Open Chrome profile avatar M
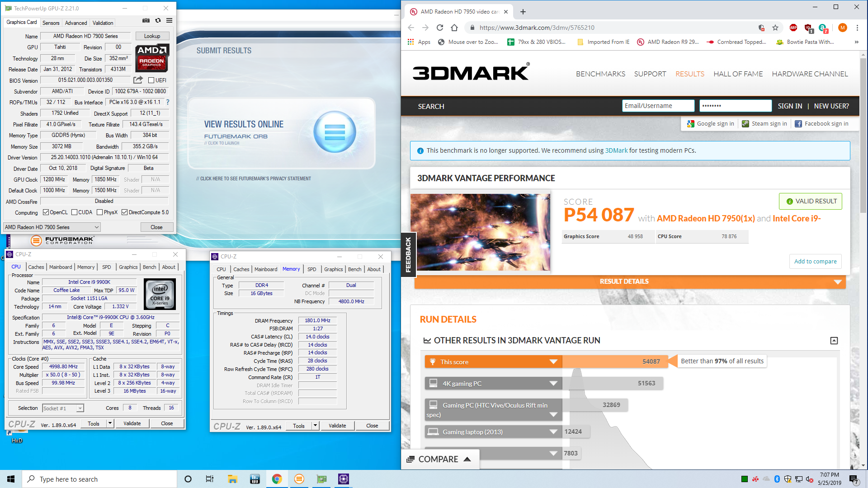This screenshot has width=868, height=488. (x=842, y=28)
